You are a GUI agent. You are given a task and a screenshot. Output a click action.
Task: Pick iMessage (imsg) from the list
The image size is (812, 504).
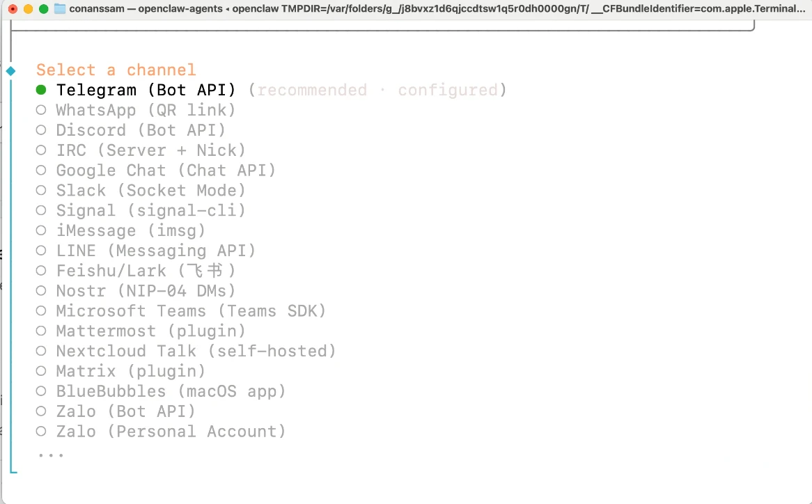(131, 230)
